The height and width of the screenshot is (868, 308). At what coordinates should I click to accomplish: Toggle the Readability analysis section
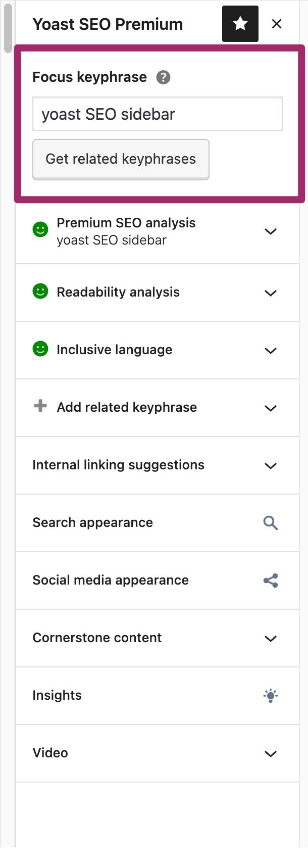pyautogui.click(x=270, y=293)
